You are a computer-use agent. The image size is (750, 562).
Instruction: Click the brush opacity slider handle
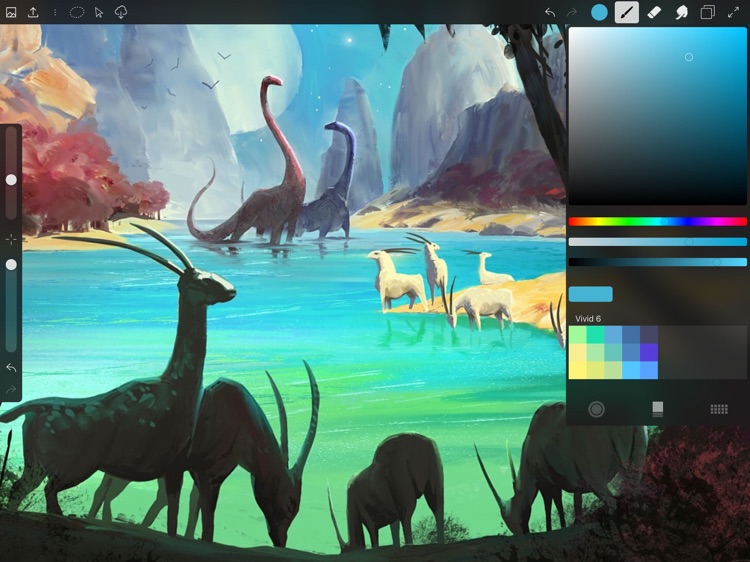coord(11,264)
